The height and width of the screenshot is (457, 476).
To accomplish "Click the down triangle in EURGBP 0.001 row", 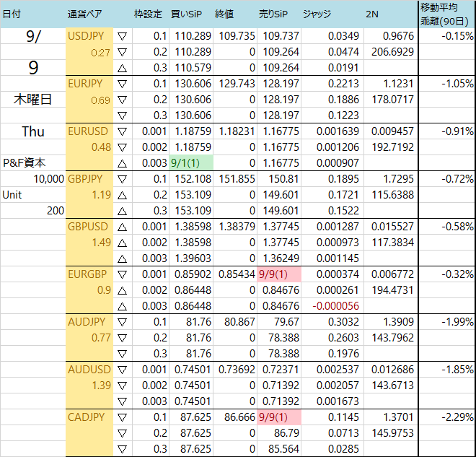I will 122,274.
